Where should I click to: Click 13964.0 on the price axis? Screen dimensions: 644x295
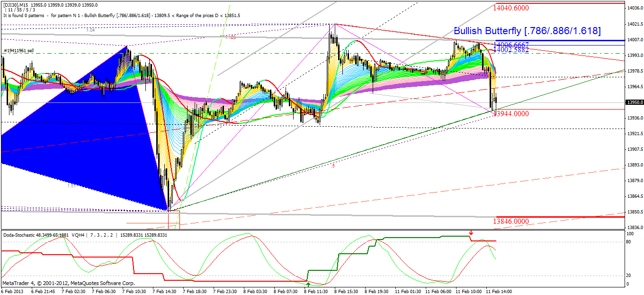tap(634, 87)
